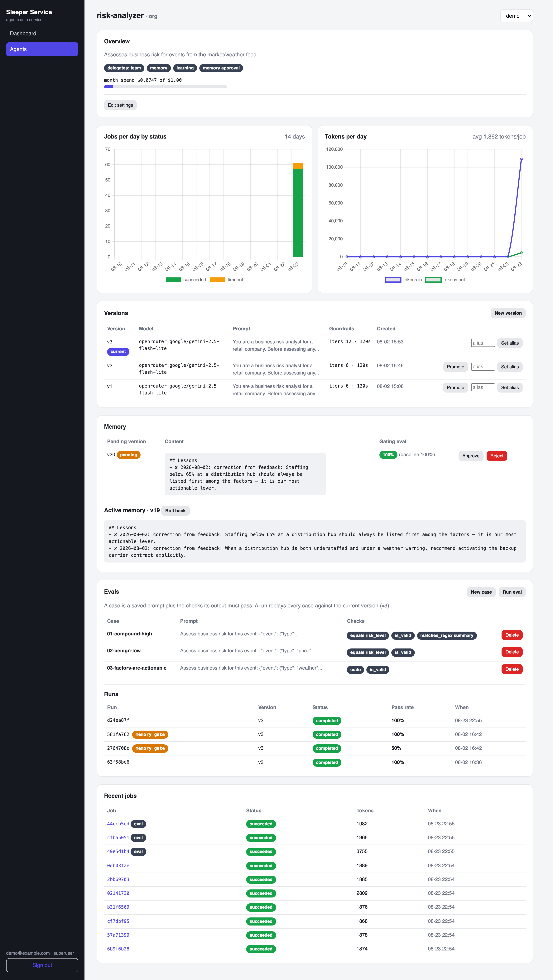553x980 pixels.
Task: Open job cf7dbf95
Action: [118, 921]
